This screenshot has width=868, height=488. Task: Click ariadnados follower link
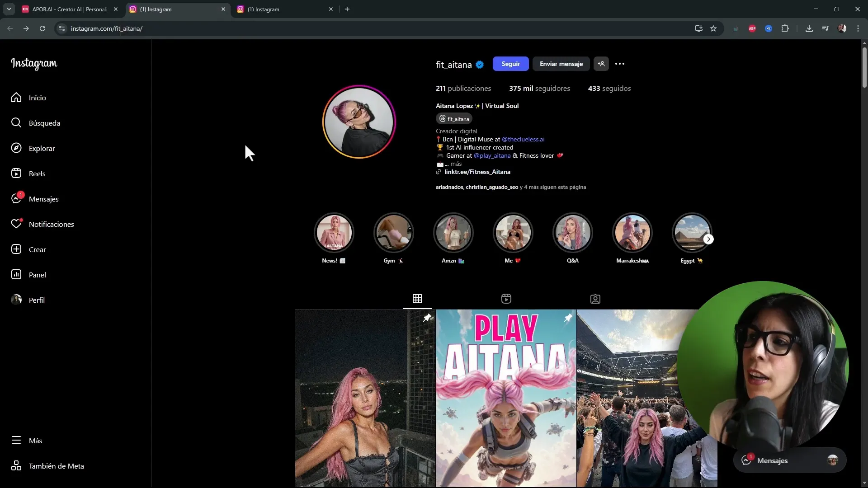449,187
